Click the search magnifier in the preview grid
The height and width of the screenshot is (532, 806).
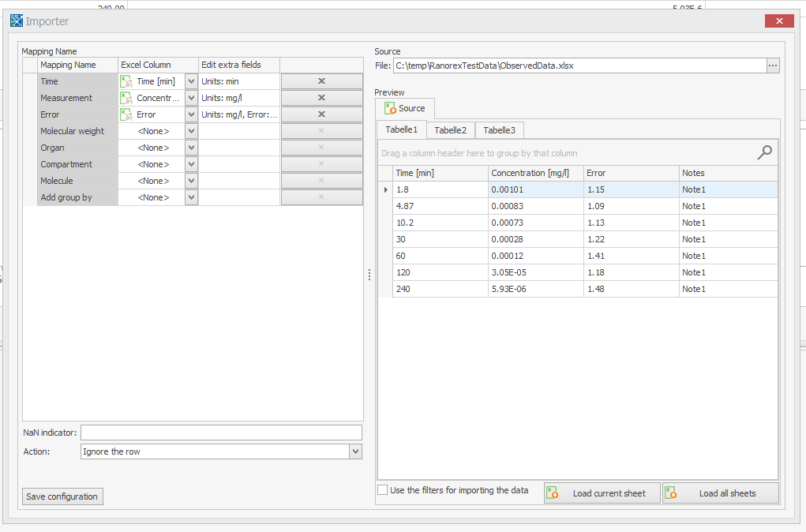coord(763,152)
